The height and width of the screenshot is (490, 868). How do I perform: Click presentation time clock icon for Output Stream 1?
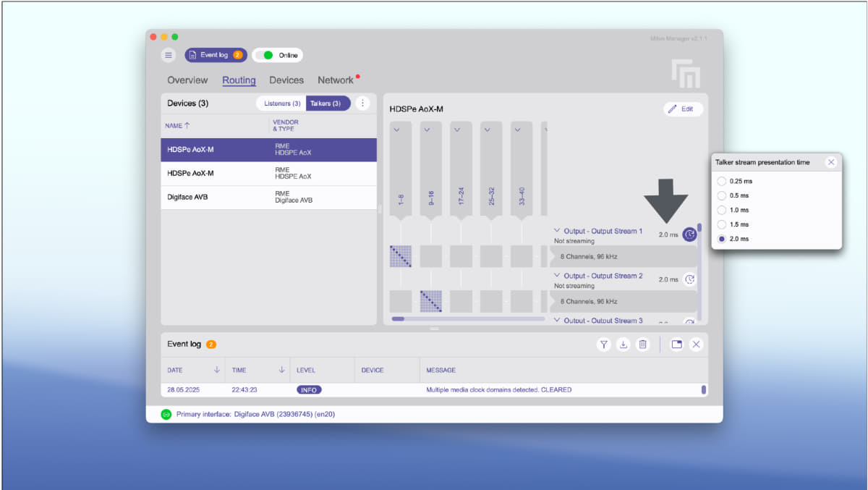690,235
